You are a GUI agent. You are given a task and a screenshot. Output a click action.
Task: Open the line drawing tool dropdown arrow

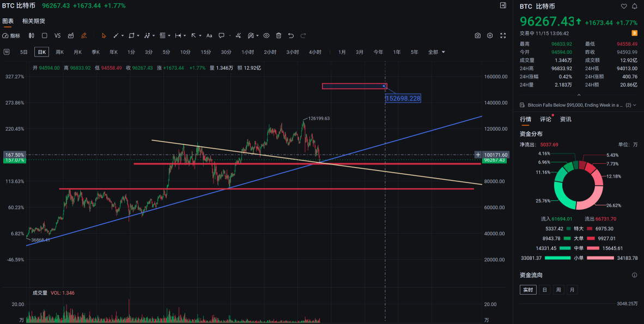click(x=123, y=35)
